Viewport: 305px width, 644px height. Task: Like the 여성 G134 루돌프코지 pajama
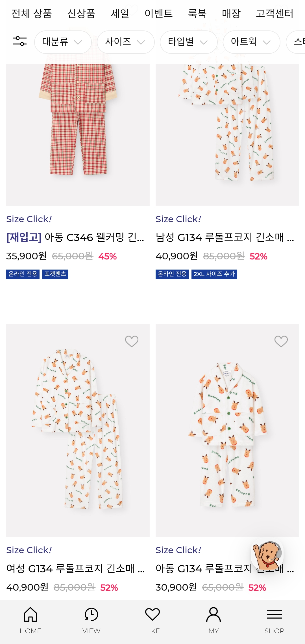point(132,341)
